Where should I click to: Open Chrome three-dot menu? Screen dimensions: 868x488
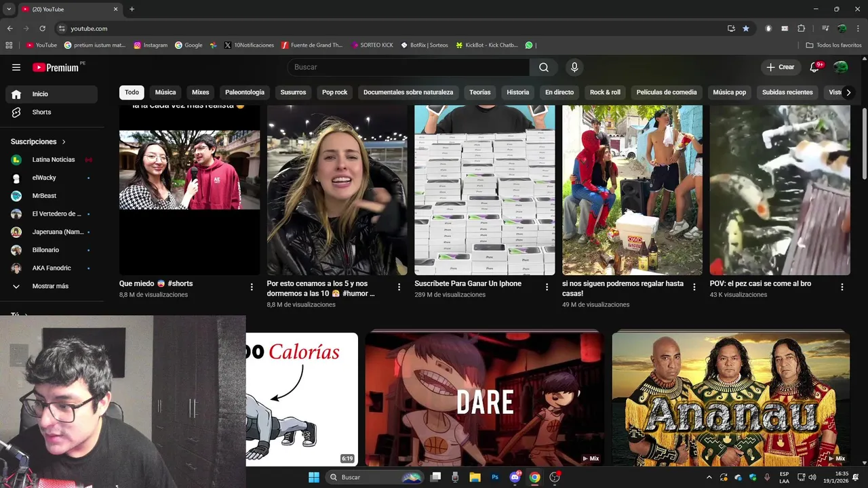click(x=858, y=28)
